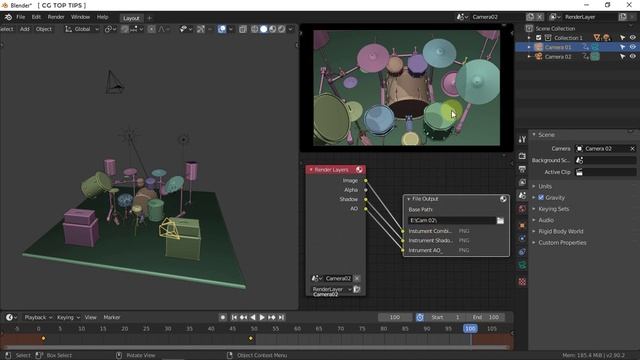Expand the Rigid Body World panel
The height and width of the screenshot is (360, 640).
coord(560,231)
